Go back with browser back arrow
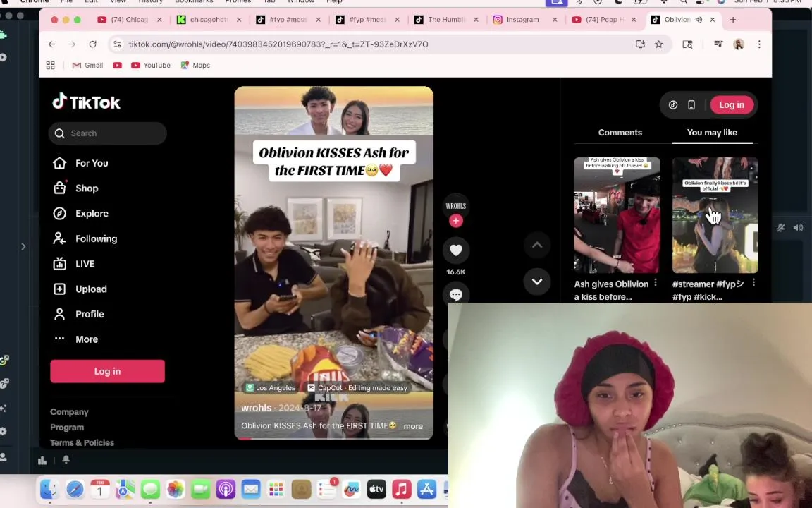The image size is (812, 508). click(51, 44)
